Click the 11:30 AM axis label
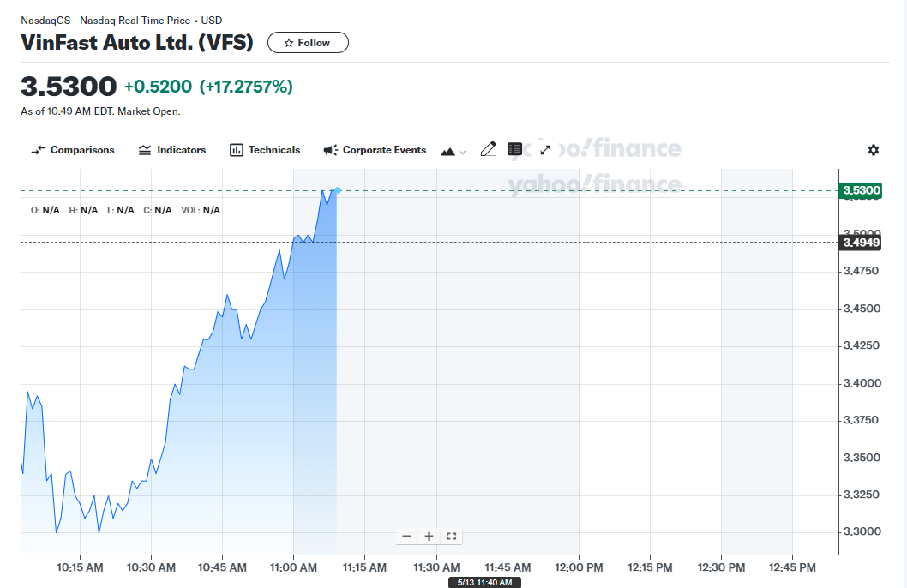 click(x=436, y=567)
